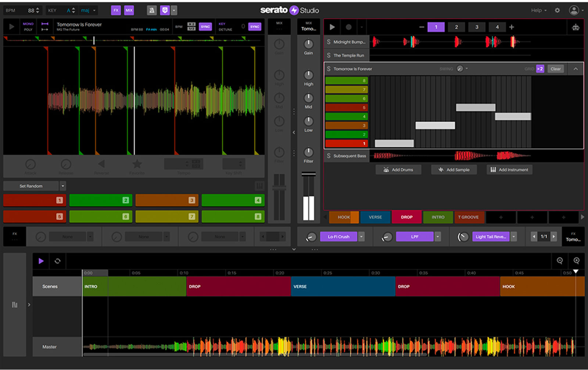Image resolution: width=588 pixels, height=370 pixels.
Task: Trigger green cue pad 2
Action: click(101, 200)
